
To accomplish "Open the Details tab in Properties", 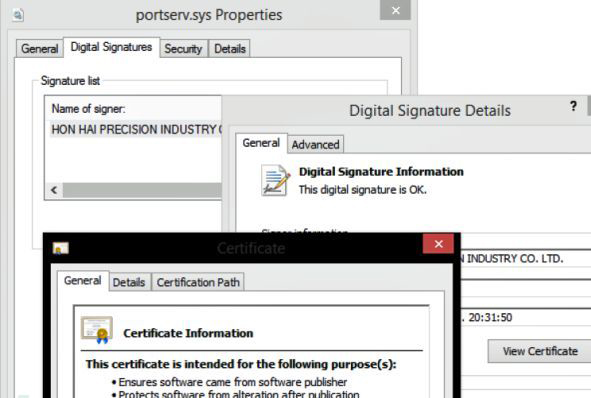I will point(230,49).
